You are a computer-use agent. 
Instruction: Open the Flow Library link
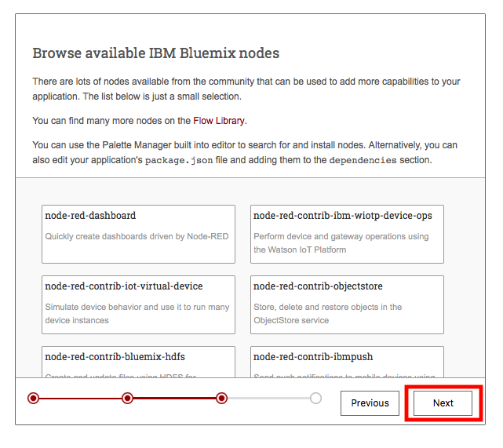[219, 121]
